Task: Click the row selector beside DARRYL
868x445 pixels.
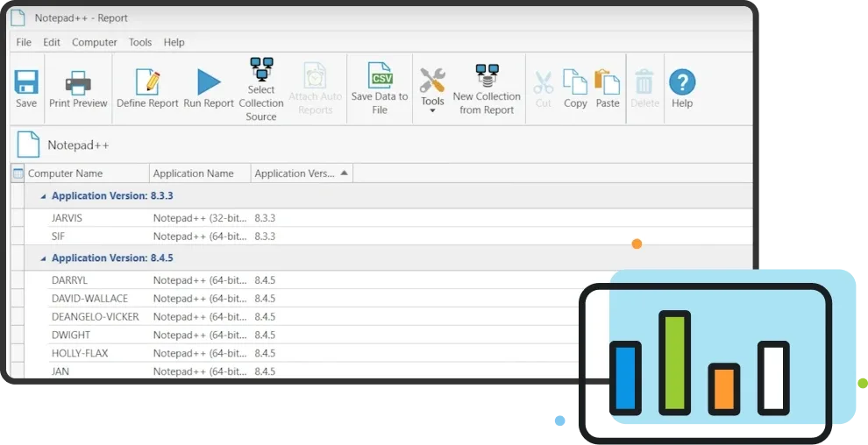Action: 18,280
